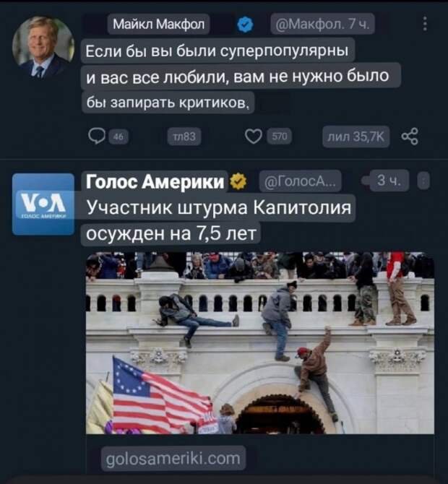This screenshot has height=484, width=448.
Task: Tap the retweet count тл83
Action: (184, 137)
